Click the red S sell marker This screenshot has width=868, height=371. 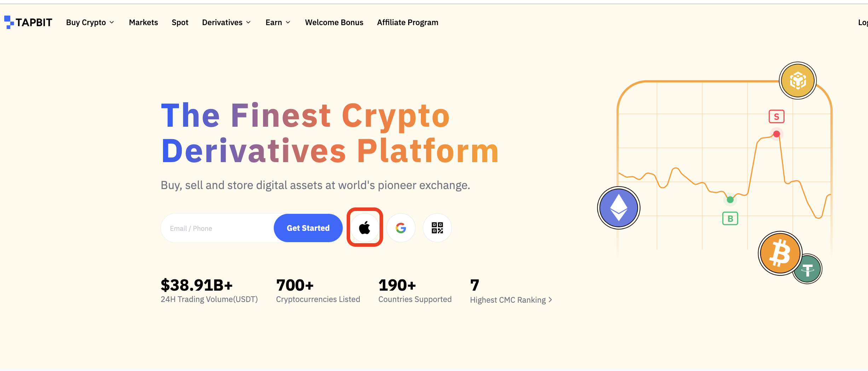[776, 116]
